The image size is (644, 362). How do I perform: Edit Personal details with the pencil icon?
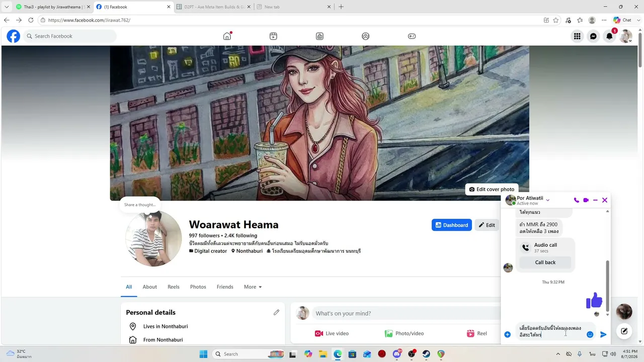(276, 312)
